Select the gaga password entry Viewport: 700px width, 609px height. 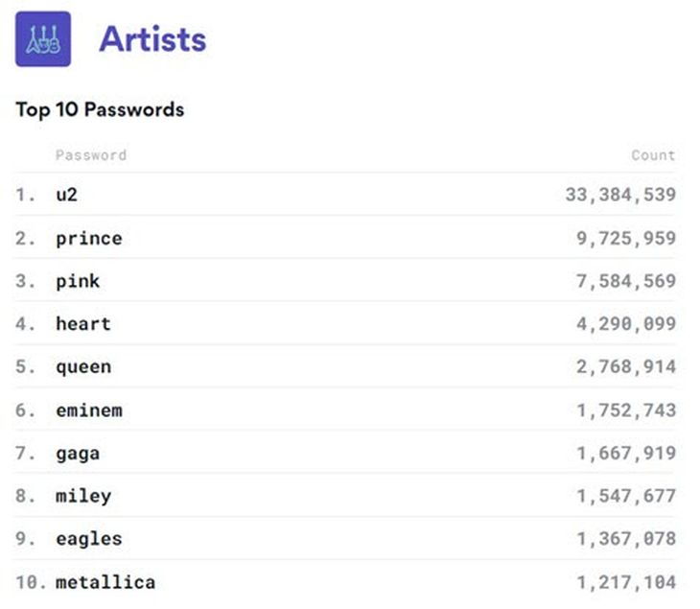pos(78,453)
